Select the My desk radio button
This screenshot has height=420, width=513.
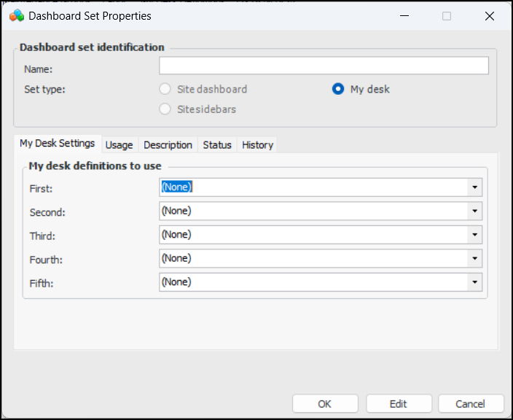(338, 89)
